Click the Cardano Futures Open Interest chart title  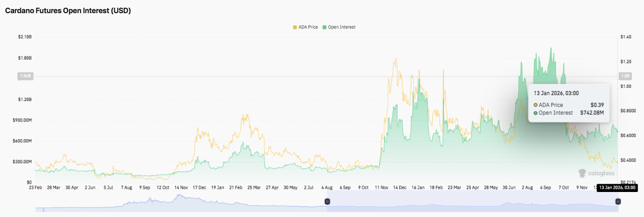(68, 11)
